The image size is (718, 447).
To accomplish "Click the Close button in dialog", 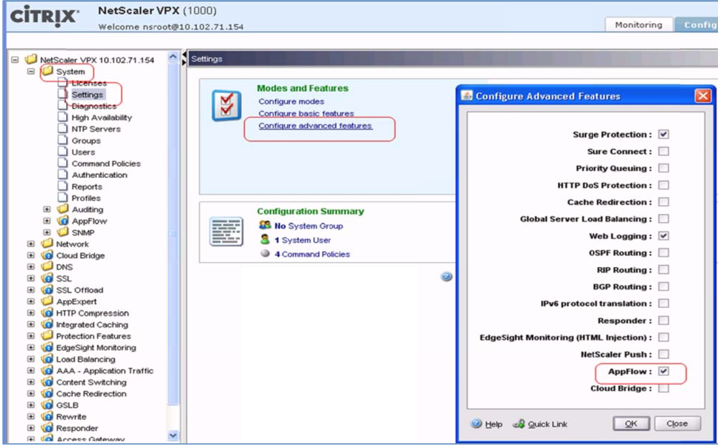I will (677, 424).
